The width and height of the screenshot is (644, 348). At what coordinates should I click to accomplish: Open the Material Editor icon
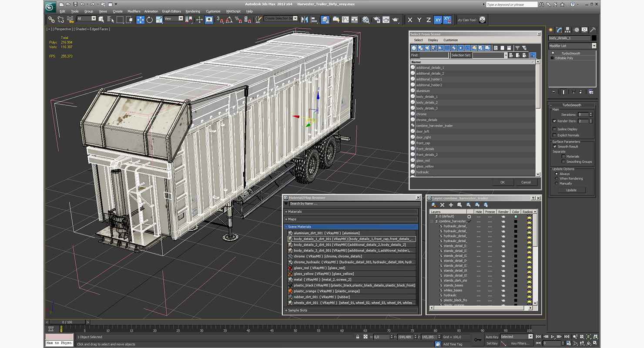point(366,20)
